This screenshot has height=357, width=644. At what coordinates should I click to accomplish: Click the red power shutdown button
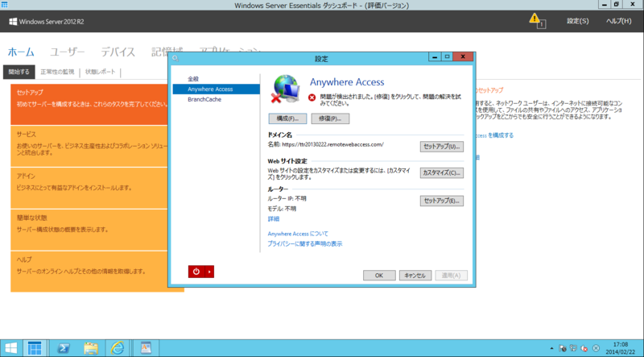pyautogui.click(x=196, y=272)
